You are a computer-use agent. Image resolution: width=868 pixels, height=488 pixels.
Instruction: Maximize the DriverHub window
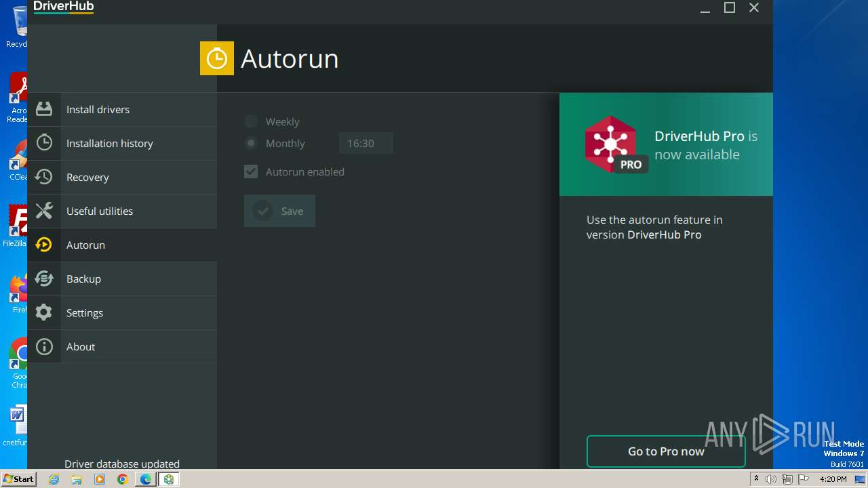coord(730,7)
